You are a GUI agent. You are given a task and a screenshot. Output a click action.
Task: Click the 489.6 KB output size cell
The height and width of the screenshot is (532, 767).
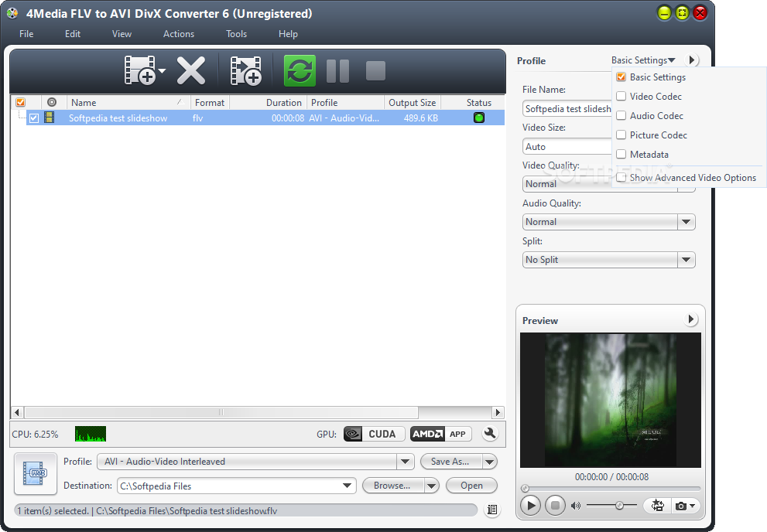point(421,118)
